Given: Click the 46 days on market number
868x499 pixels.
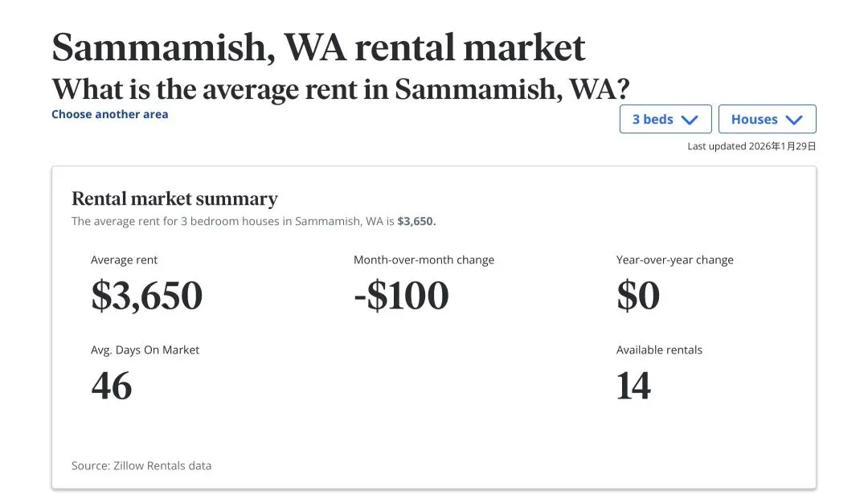Looking at the screenshot, I should [x=111, y=386].
